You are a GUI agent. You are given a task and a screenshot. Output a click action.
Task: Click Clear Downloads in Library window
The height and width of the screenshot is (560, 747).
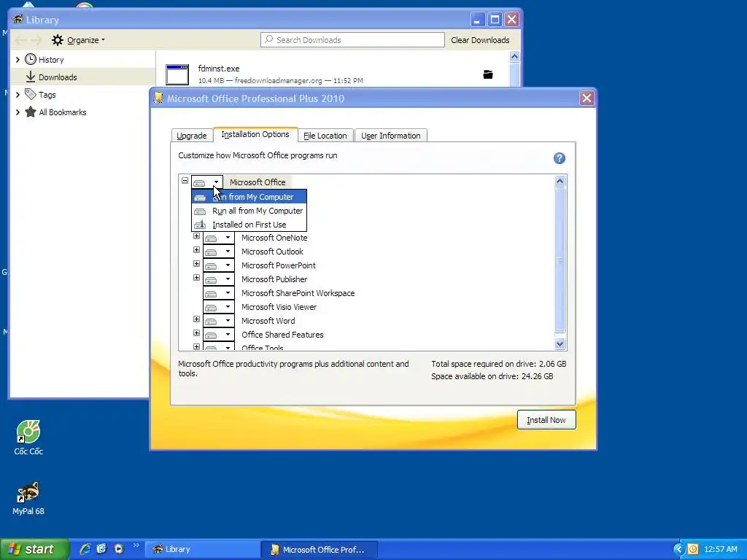pyautogui.click(x=480, y=40)
